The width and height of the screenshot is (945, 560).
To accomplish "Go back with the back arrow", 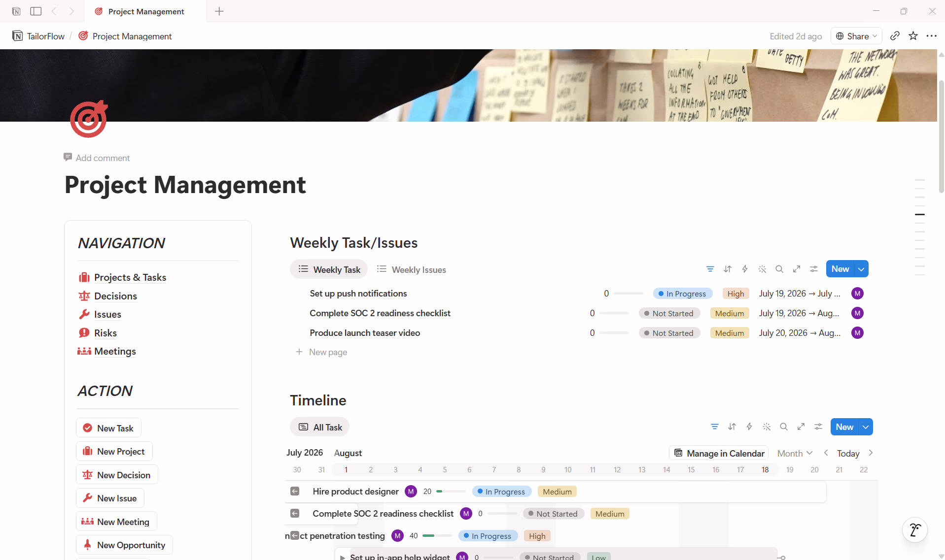I will pos(54,11).
